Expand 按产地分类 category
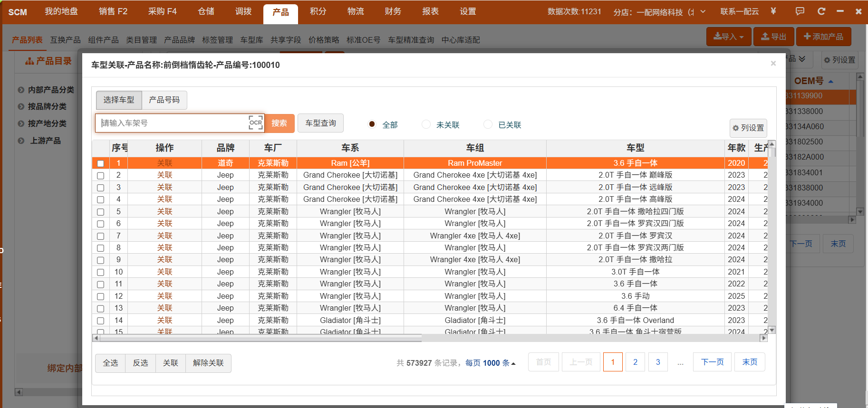 pyautogui.click(x=21, y=124)
